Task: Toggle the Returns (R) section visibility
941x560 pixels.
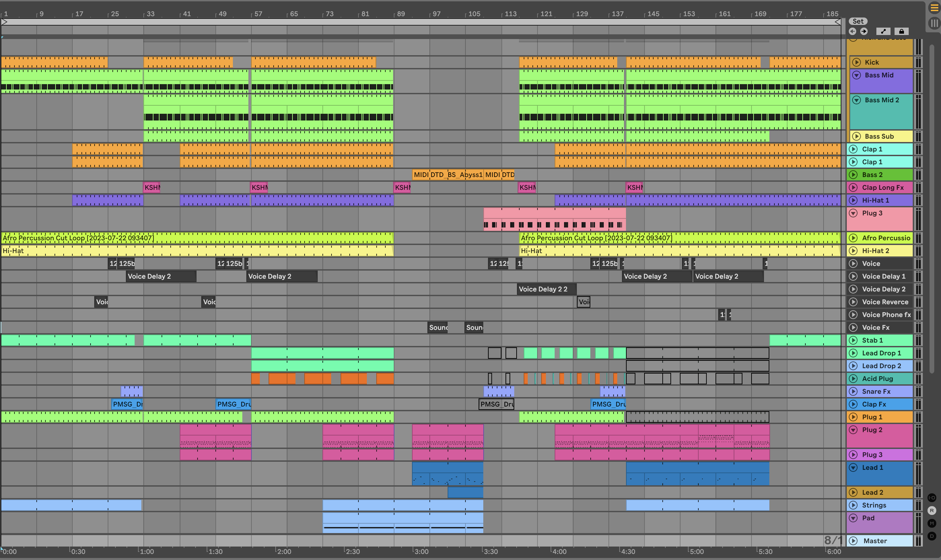Action: coord(932,510)
